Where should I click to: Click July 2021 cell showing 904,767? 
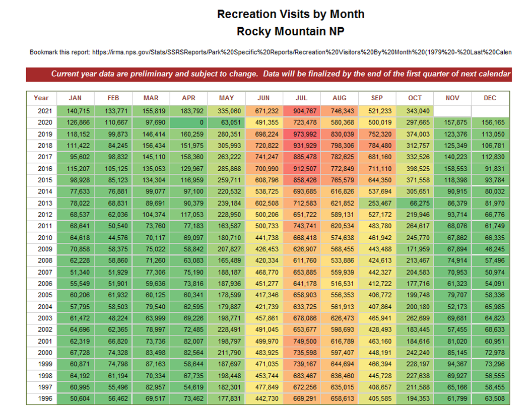[x=301, y=111]
